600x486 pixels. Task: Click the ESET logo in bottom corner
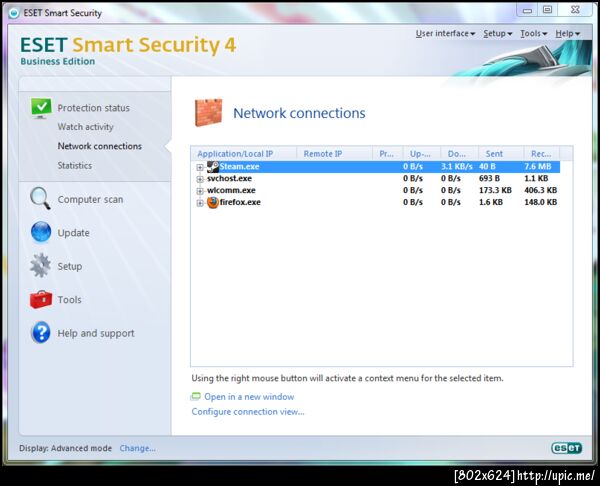[566, 448]
